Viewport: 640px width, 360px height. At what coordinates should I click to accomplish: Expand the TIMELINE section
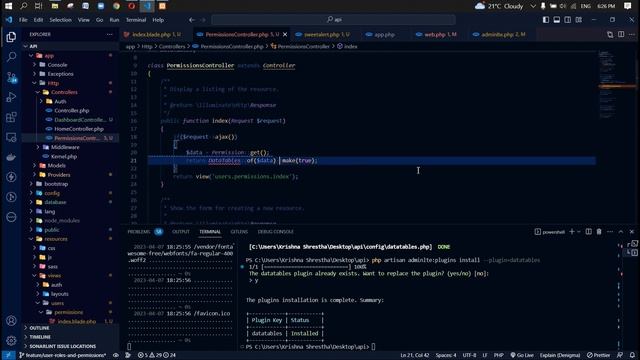coord(40,337)
